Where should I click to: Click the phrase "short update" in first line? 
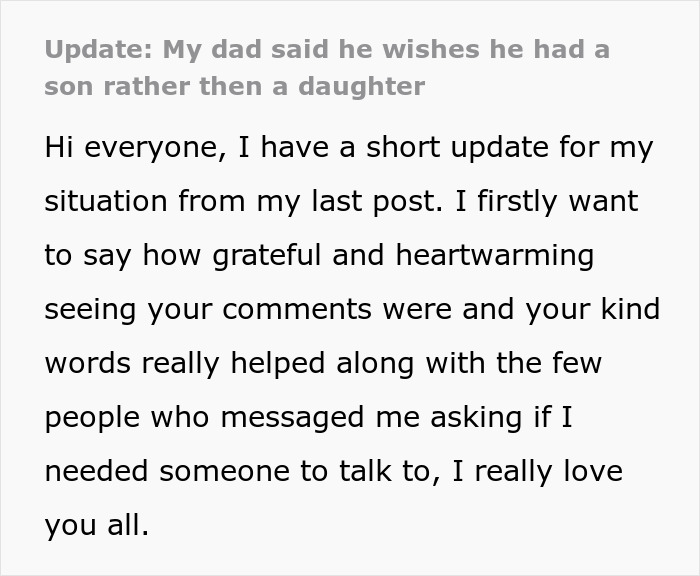(457, 147)
